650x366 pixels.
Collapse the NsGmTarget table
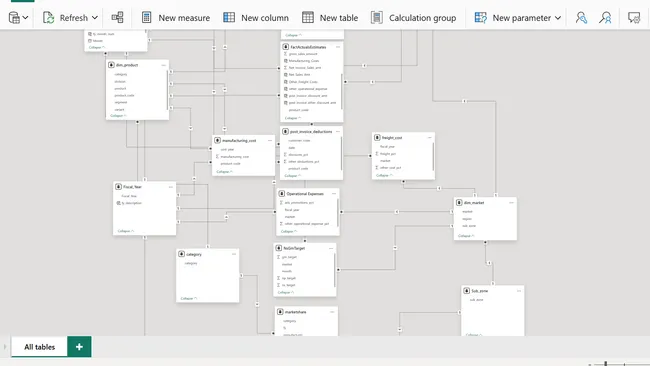point(286,292)
